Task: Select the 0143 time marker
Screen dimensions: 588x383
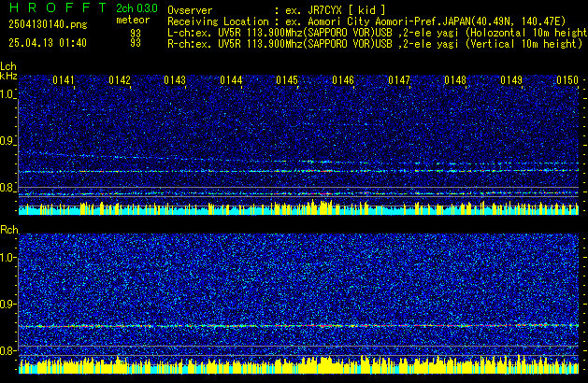Action: click(x=175, y=80)
